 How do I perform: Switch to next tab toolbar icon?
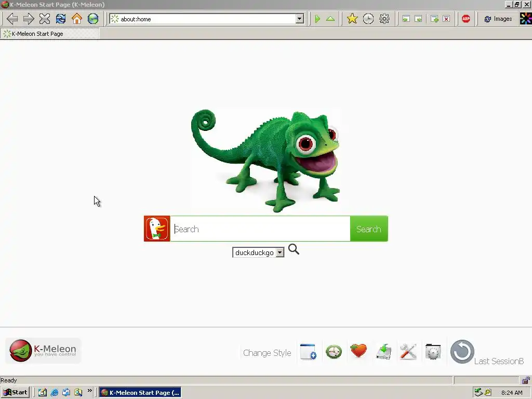click(418, 19)
